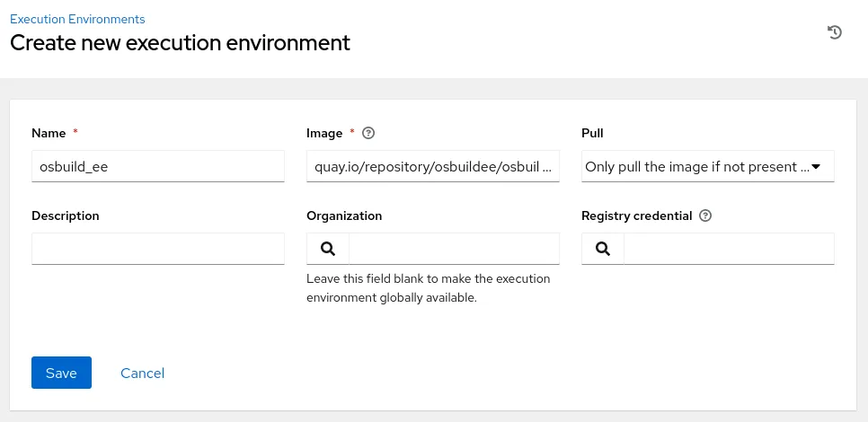
Task: Select the empty Description text field
Action: click(x=158, y=249)
